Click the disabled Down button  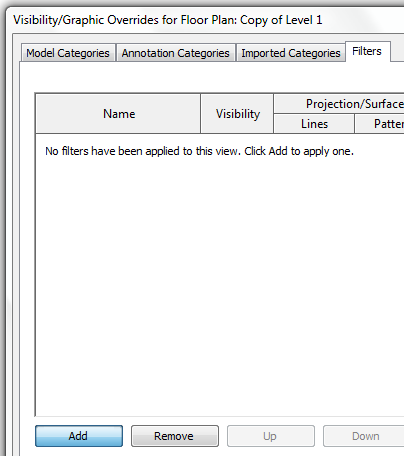tap(364, 436)
